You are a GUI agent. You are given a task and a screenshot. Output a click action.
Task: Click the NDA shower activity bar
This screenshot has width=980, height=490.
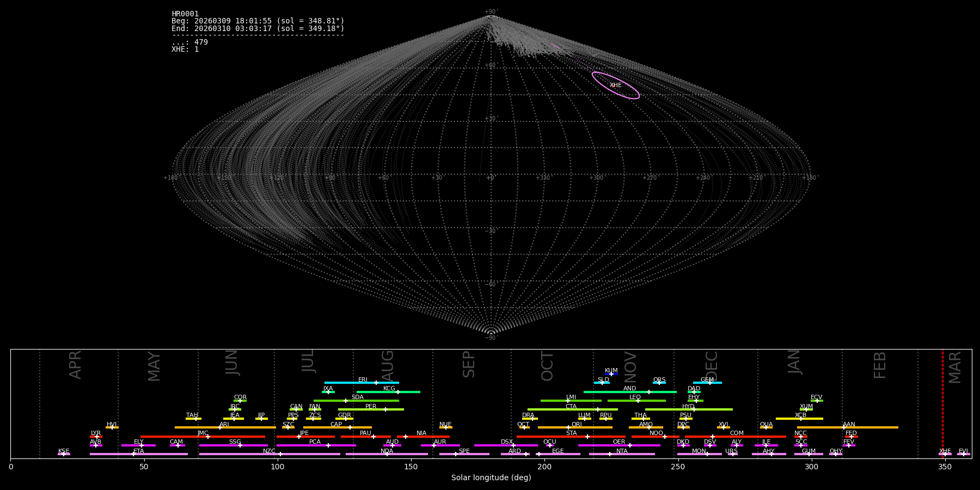pos(387,454)
